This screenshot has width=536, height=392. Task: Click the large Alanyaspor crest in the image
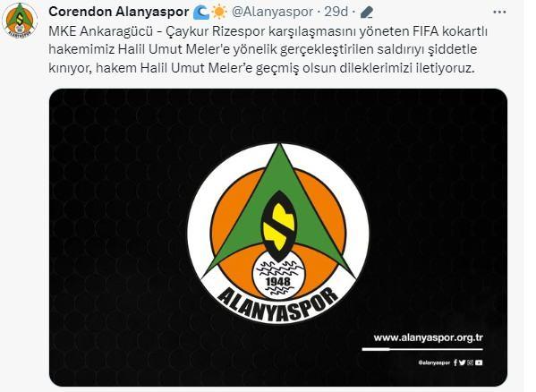click(x=278, y=233)
